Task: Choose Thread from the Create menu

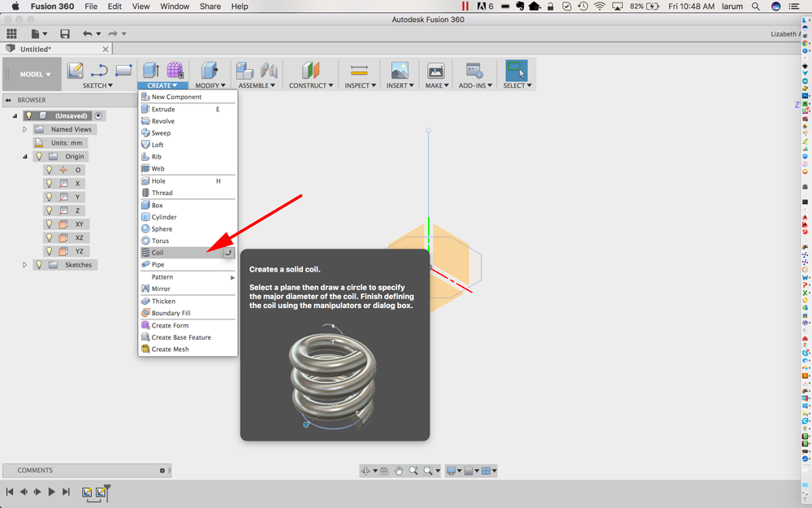Action: (188, 193)
